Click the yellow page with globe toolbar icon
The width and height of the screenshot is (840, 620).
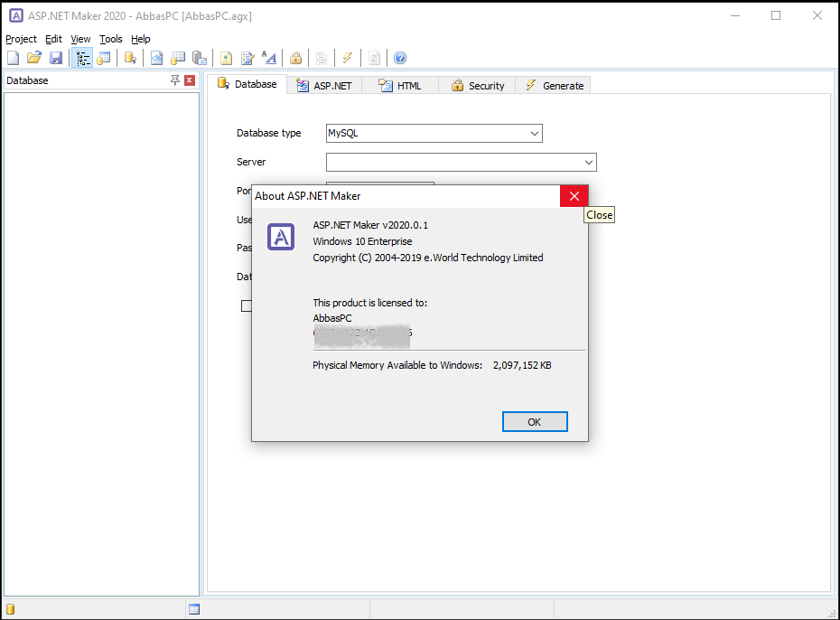(x=226, y=58)
